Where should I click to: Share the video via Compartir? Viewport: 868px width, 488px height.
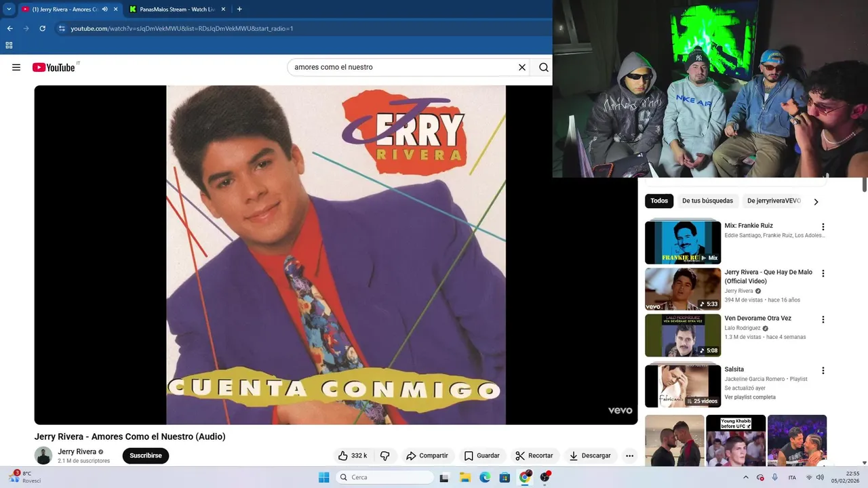(427, 455)
